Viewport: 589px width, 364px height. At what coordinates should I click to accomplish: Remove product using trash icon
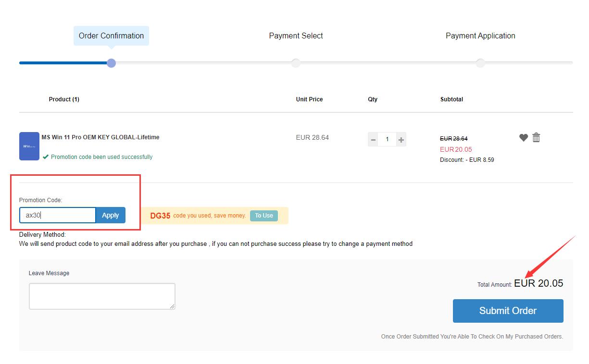(536, 137)
